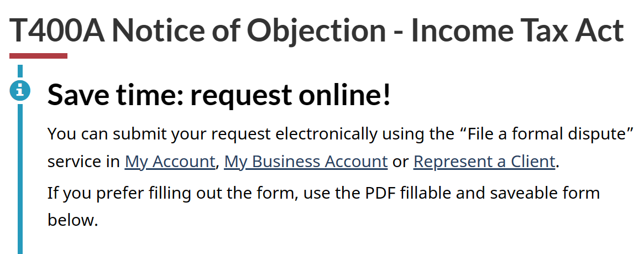Click the red accent bar under the title
Viewport: 644px width, 254px height.
tap(38, 56)
